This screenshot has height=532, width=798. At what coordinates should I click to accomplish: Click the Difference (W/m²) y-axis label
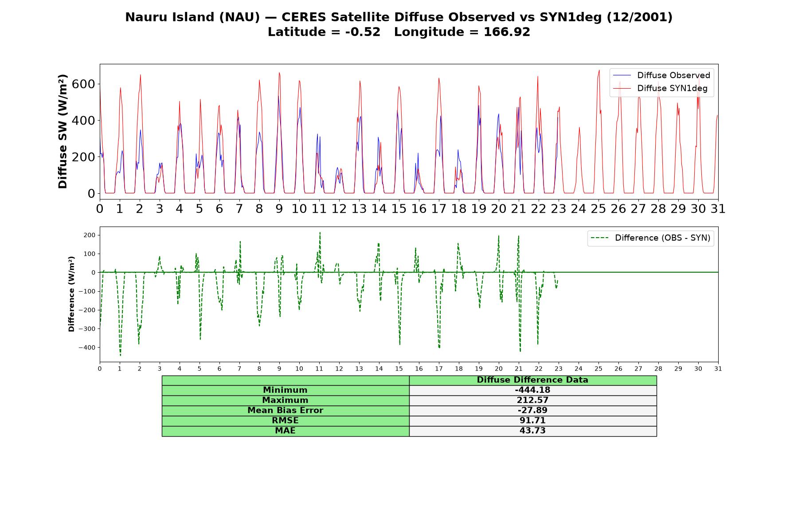coord(71,294)
